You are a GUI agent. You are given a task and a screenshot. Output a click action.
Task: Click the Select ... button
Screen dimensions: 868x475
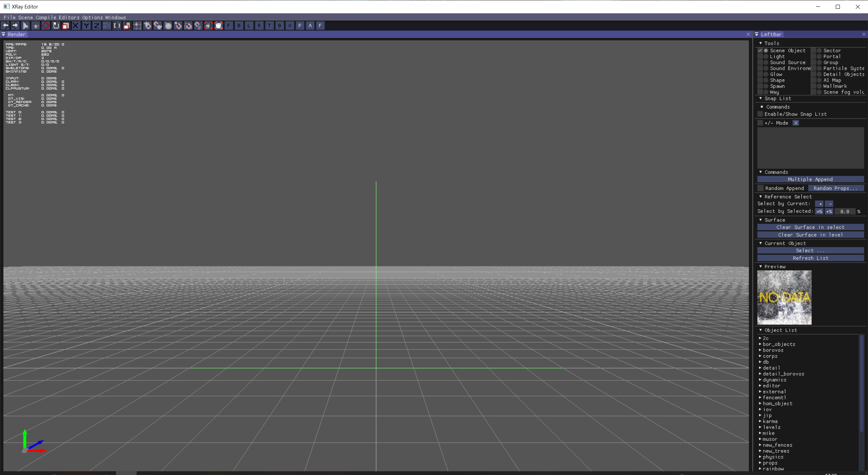pyautogui.click(x=810, y=251)
